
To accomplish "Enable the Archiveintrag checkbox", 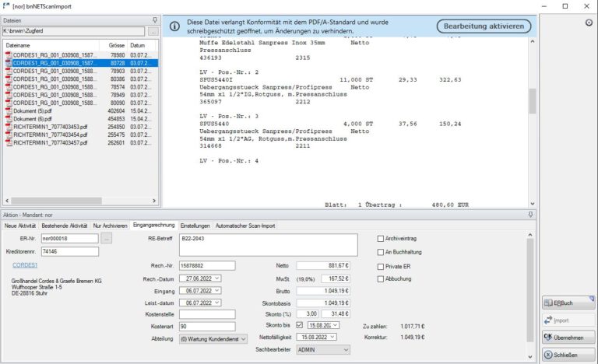I will pyautogui.click(x=381, y=239).
